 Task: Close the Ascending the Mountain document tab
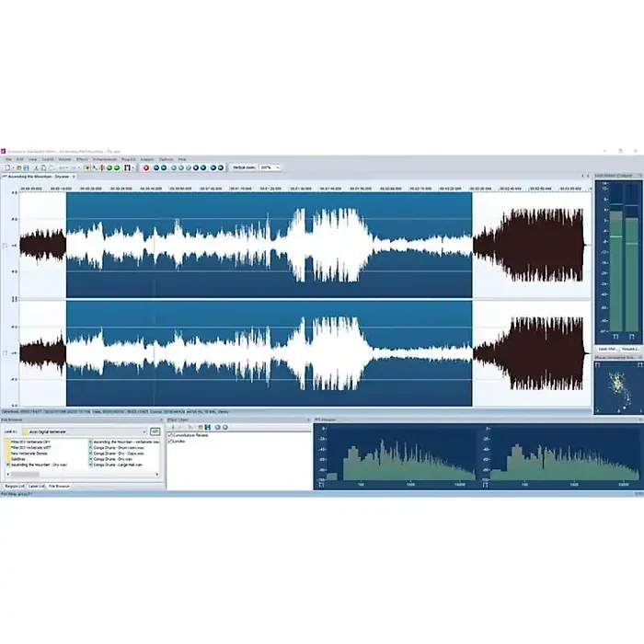point(74,177)
